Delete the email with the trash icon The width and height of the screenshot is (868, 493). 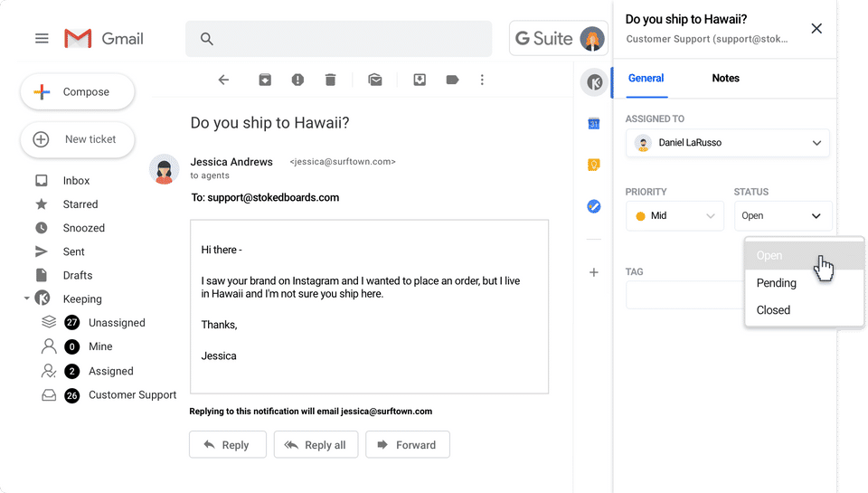point(331,80)
